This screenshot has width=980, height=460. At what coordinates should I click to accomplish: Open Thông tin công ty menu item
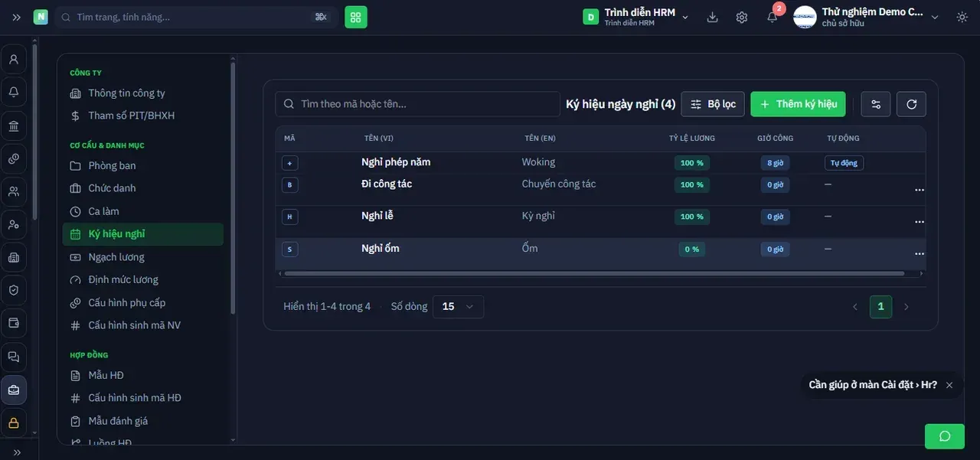click(143, 93)
